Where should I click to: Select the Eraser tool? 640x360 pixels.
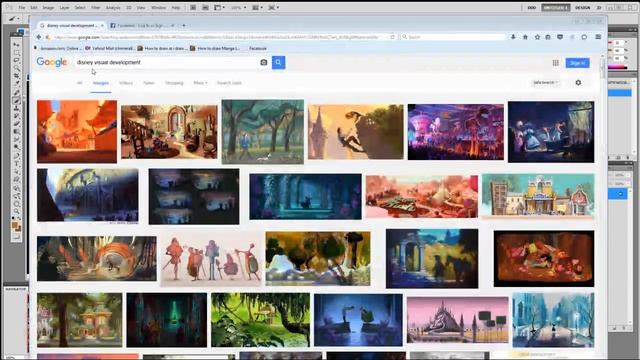(x=16, y=124)
